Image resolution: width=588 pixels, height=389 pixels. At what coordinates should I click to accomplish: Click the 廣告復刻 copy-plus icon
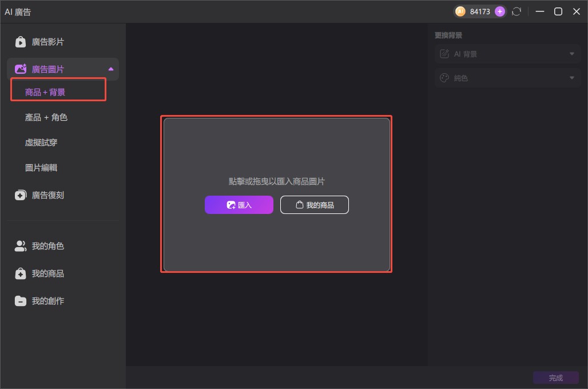(x=20, y=195)
